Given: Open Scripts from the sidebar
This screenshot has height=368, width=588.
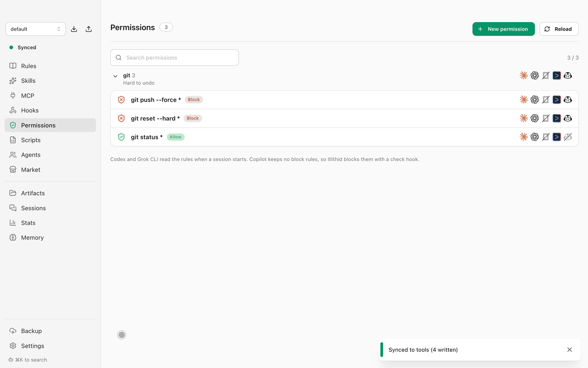Looking at the screenshot, I should [51, 140].
